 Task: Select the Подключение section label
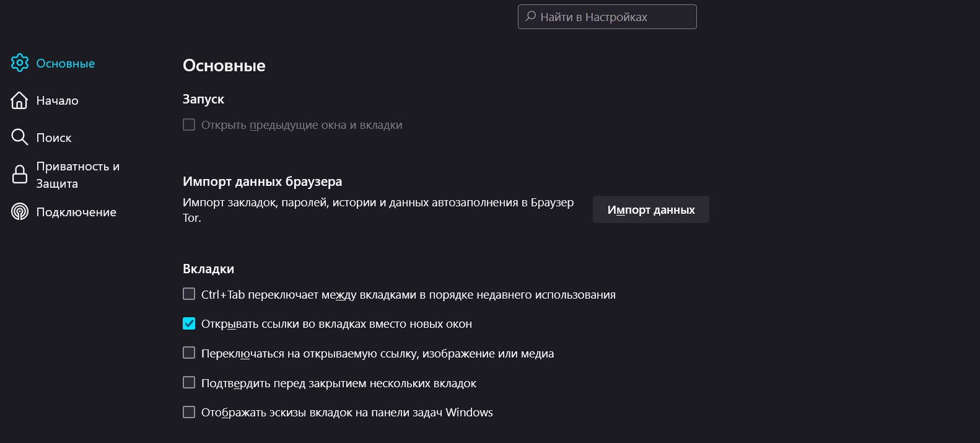pyautogui.click(x=76, y=212)
